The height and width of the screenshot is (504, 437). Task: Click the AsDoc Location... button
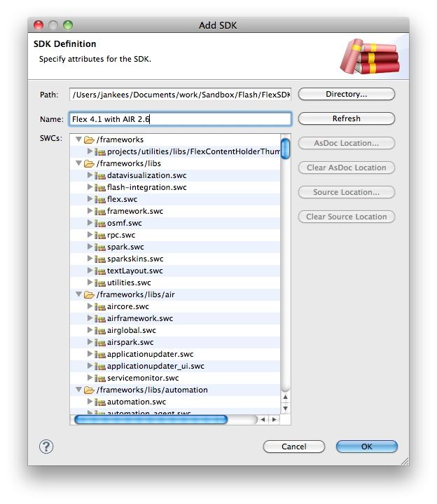click(346, 143)
